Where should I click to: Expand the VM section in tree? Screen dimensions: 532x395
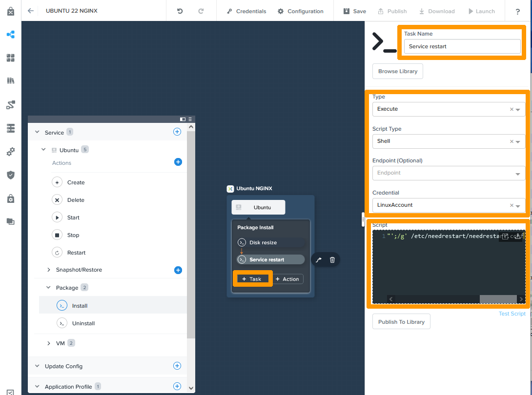(48, 343)
